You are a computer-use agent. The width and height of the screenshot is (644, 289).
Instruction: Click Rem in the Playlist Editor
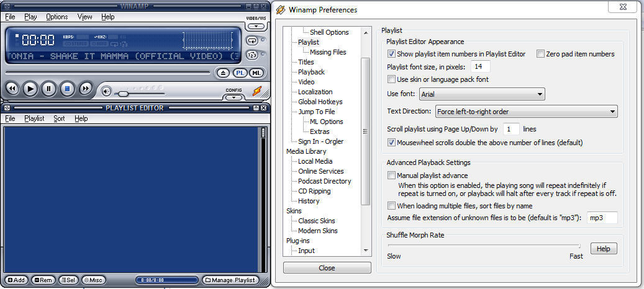click(43, 280)
